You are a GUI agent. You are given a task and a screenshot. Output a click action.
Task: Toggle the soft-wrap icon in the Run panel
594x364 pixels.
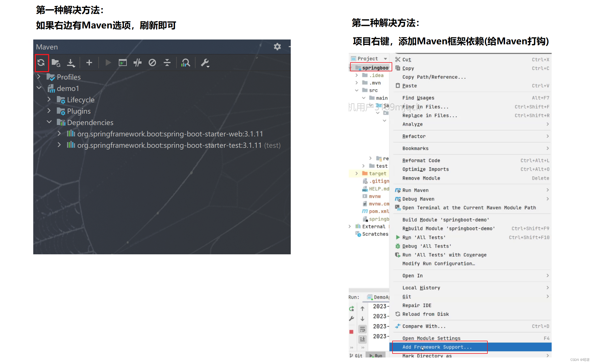362,329
